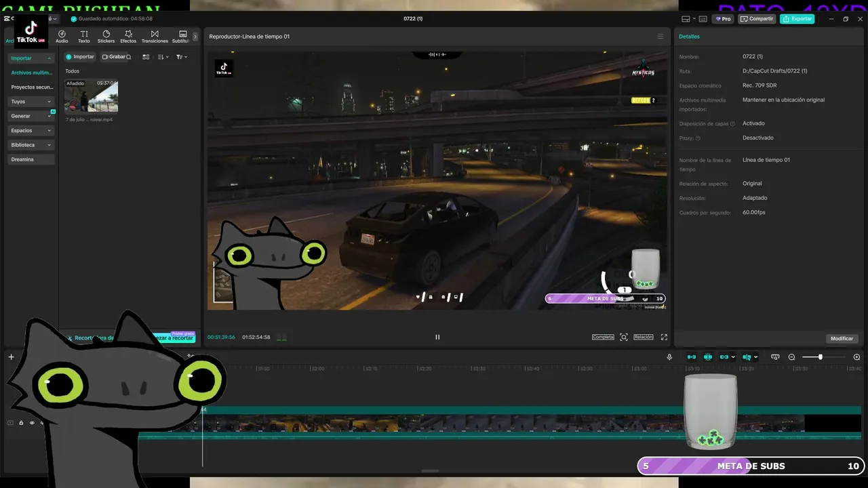Toggle clip linkage in the timeline
The width and height of the screenshot is (868, 488).
point(724,357)
